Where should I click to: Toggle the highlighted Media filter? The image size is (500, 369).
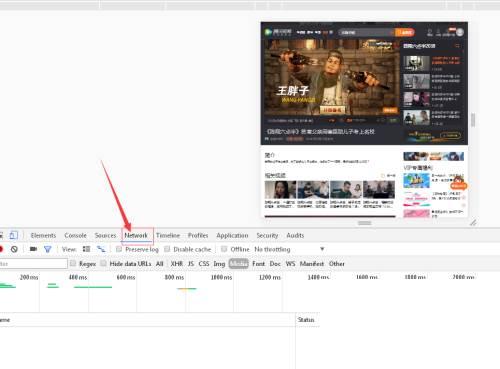(239, 264)
